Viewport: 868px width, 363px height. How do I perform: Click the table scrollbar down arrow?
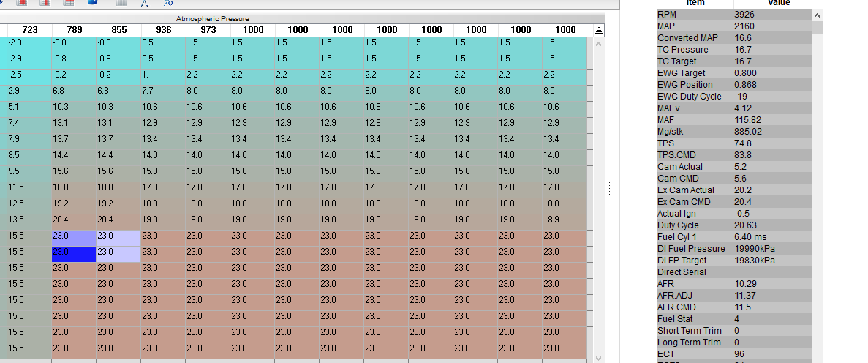point(598,359)
